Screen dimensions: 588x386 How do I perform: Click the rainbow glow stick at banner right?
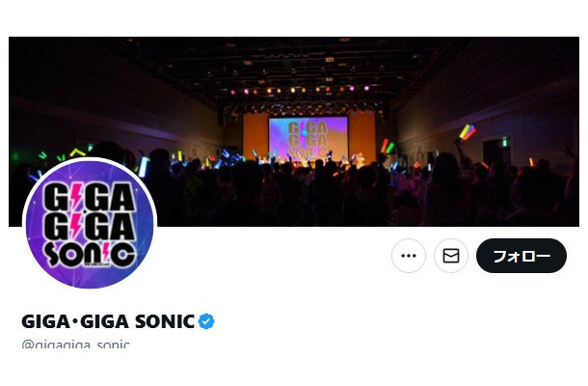click(x=467, y=131)
